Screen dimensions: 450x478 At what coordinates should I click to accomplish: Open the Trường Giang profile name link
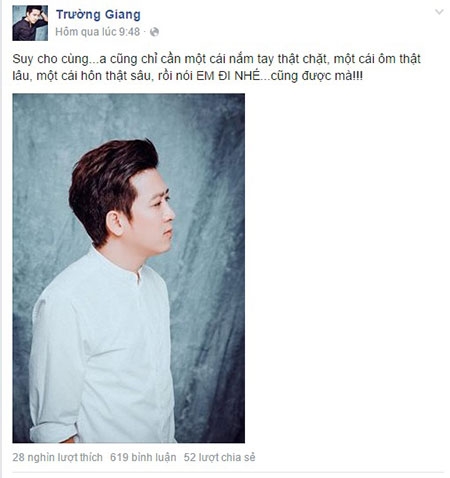(98, 15)
